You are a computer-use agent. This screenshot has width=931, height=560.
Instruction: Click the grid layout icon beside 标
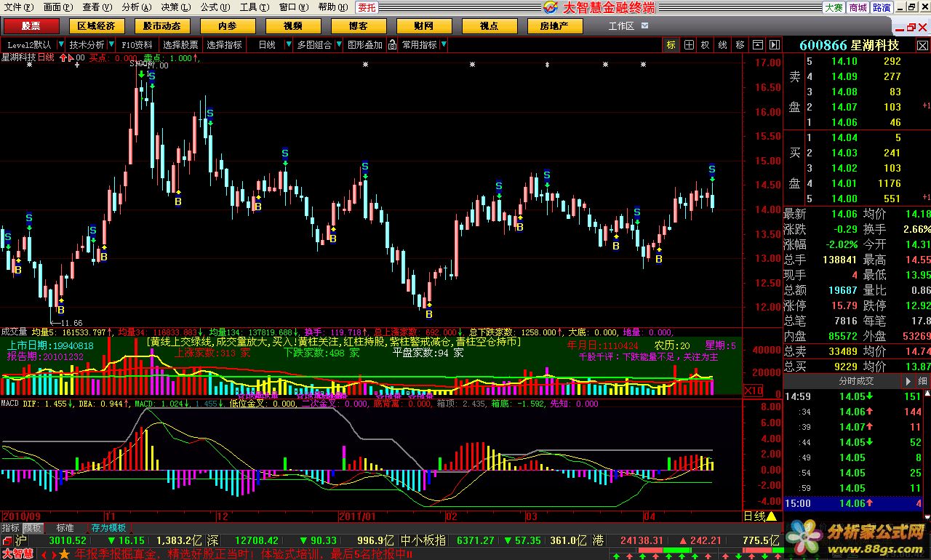coord(689,44)
